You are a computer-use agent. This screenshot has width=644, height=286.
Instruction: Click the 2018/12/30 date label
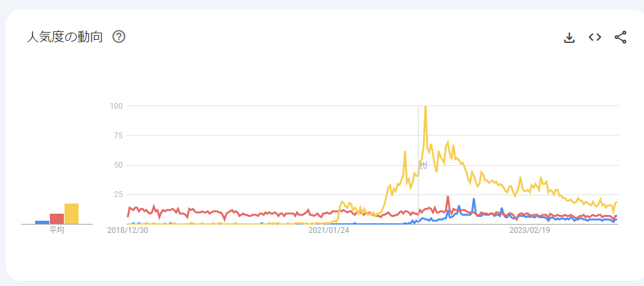click(128, 230)
